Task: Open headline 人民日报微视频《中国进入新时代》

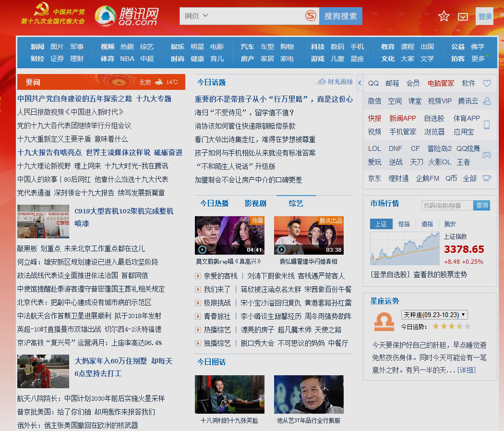Action: tap(70, 112)
